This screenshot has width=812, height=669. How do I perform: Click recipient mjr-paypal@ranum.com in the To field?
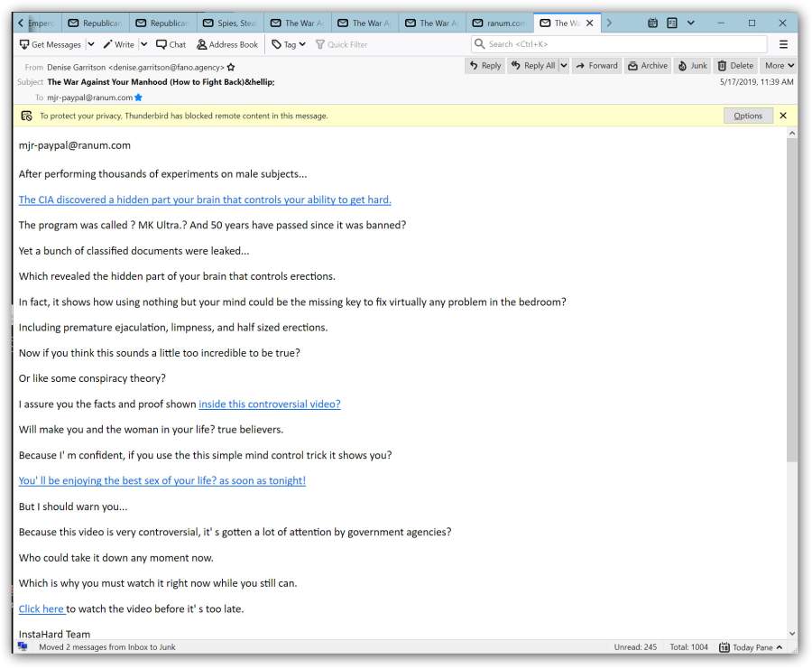click(x=89, y=98)
